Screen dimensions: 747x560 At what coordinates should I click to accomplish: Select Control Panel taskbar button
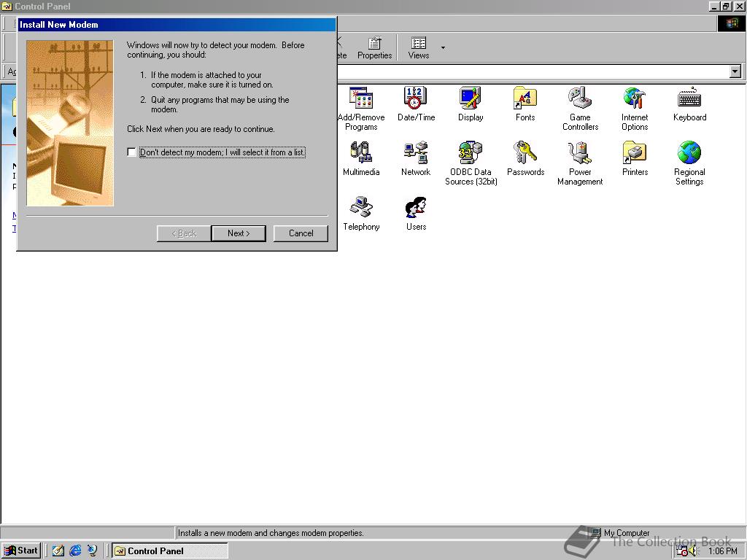(x=169, y=551)
